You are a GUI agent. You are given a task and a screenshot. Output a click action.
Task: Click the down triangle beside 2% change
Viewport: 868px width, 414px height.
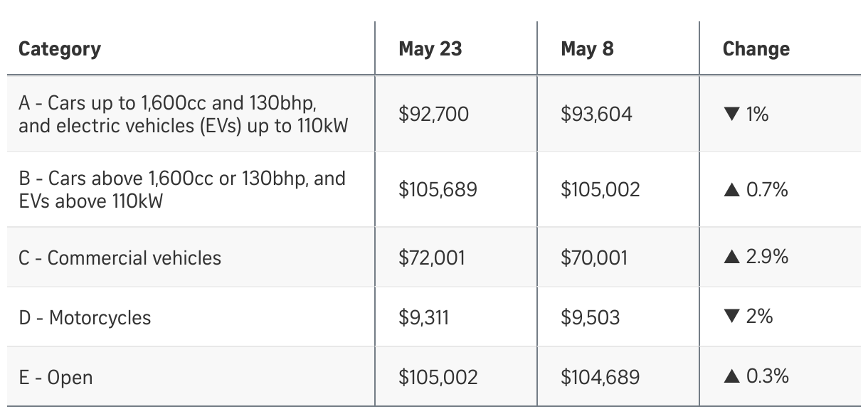(731, 317)
